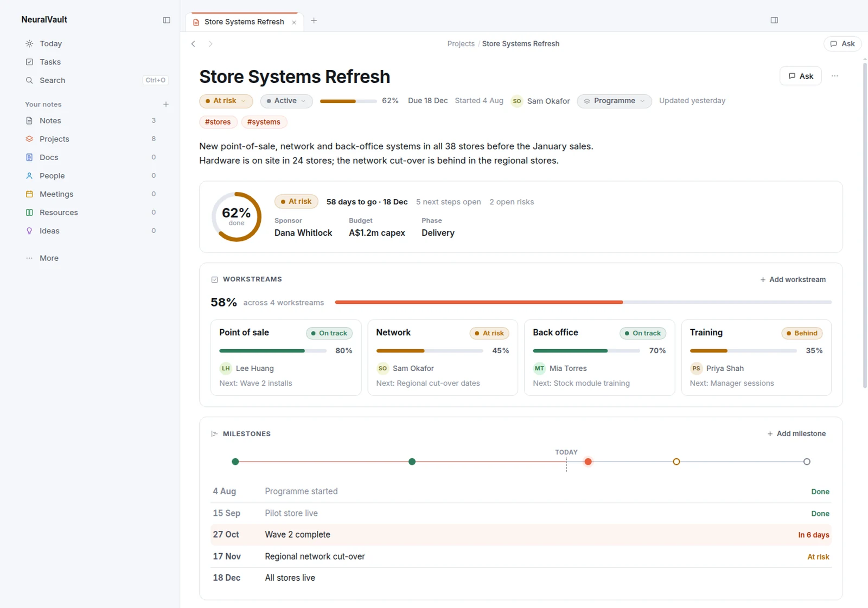Open Tasks in the sidebar
Image resolution: width=868 pixels, height=608 pixels.
tap(97, 62)
